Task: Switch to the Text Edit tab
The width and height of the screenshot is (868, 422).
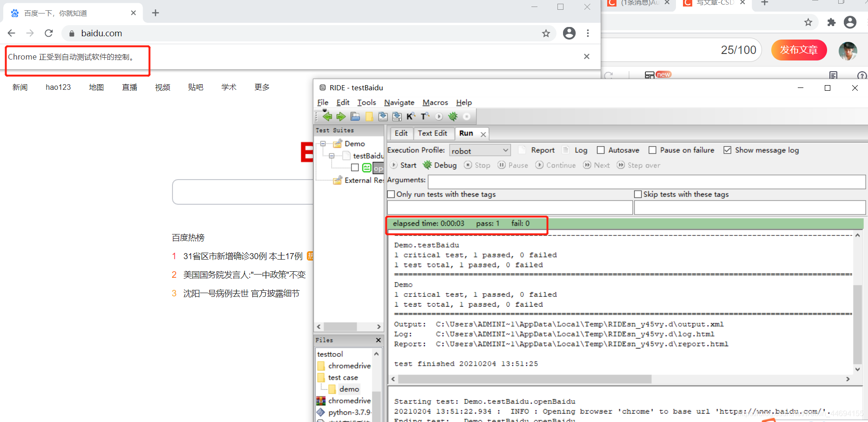Action: click(x=432, y=134)
